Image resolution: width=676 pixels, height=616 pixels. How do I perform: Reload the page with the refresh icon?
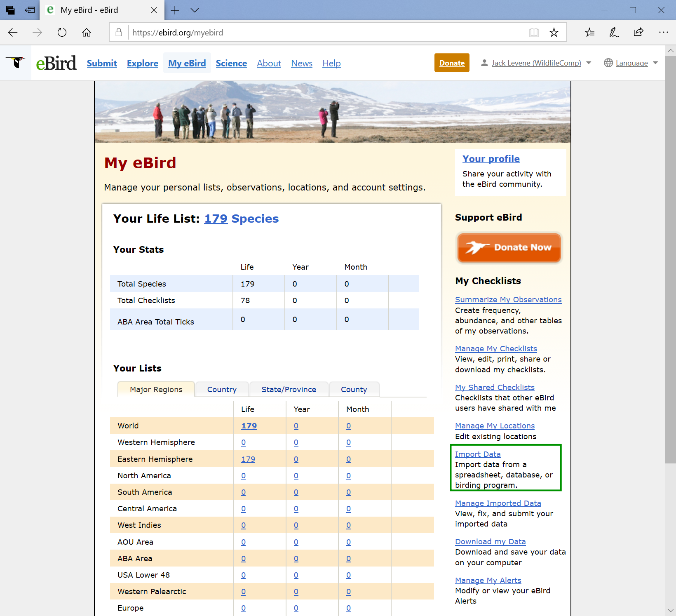point(62,33)
